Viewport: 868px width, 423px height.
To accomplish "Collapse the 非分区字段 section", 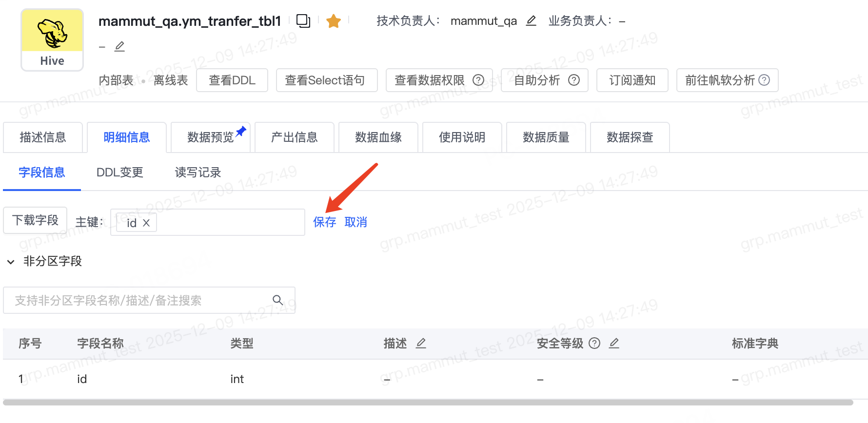I will tap(11, 262).
